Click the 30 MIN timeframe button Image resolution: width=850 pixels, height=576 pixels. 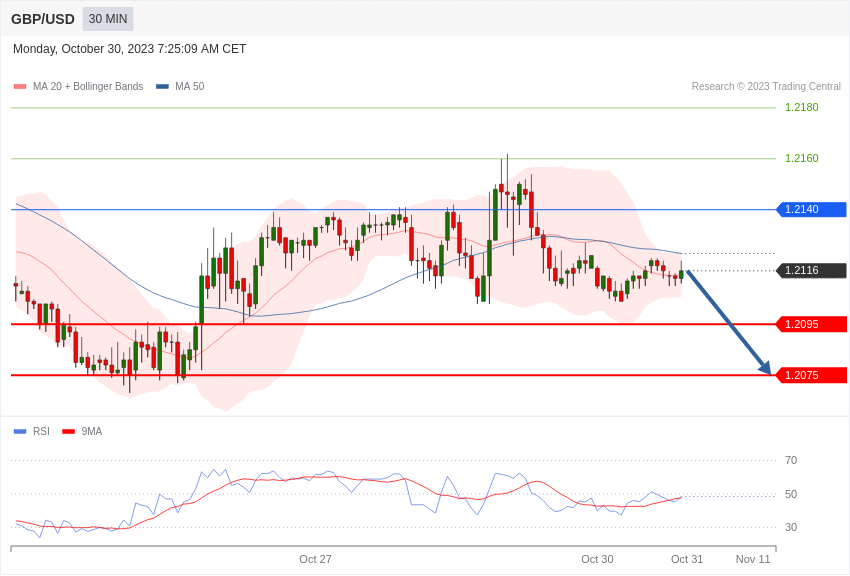pos(108,19)
